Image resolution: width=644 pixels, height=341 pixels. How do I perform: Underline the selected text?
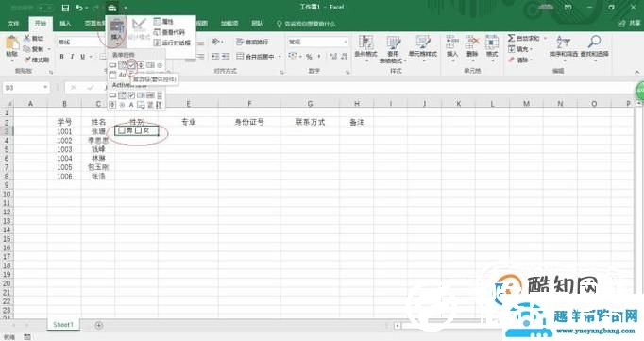pos(82,57)
